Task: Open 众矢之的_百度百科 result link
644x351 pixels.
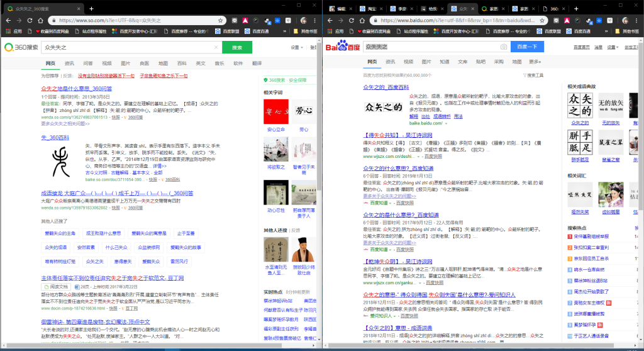Action: click(x=386, y=87)
